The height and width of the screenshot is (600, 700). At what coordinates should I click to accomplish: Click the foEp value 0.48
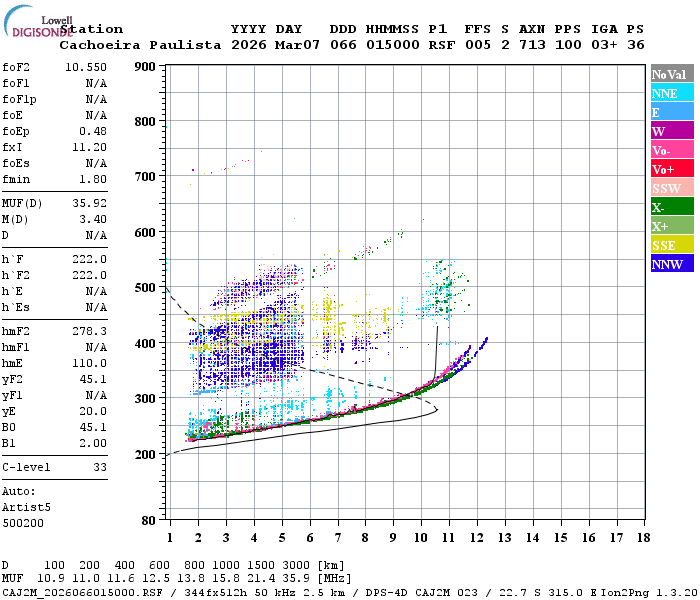tap(93, 131)
